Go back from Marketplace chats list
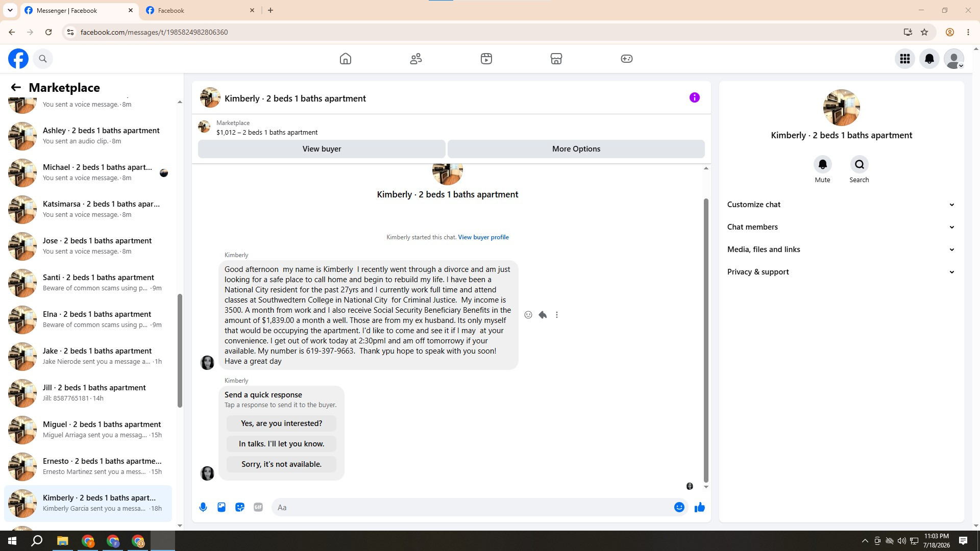This screenshot has height=551, width=980. coord(16,88)
